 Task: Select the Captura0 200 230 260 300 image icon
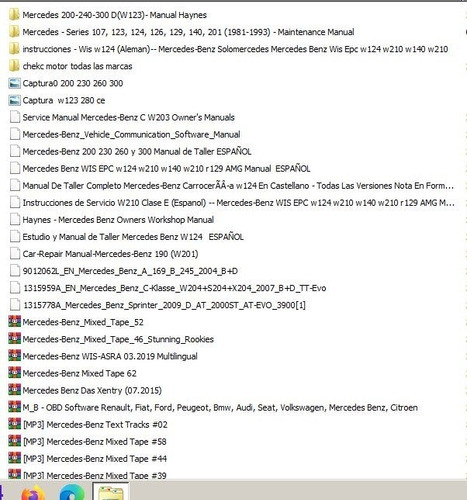pos(14,83)
